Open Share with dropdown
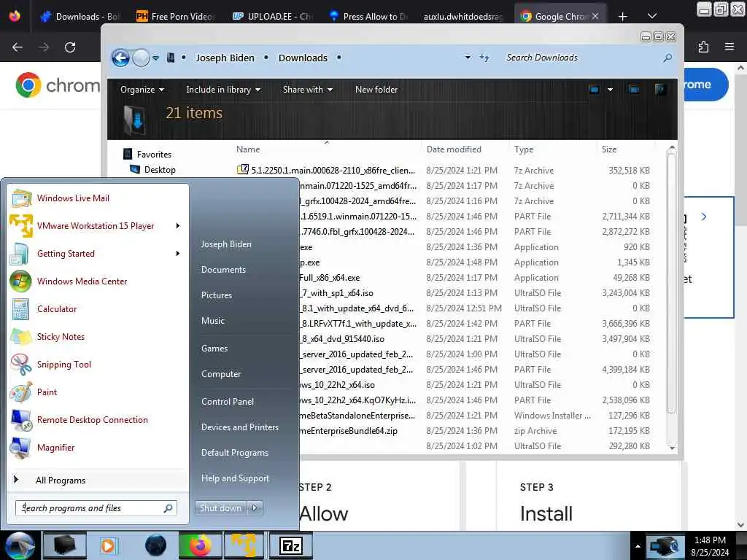The width and height of the screenshot is (747, 560). [307, 90]
